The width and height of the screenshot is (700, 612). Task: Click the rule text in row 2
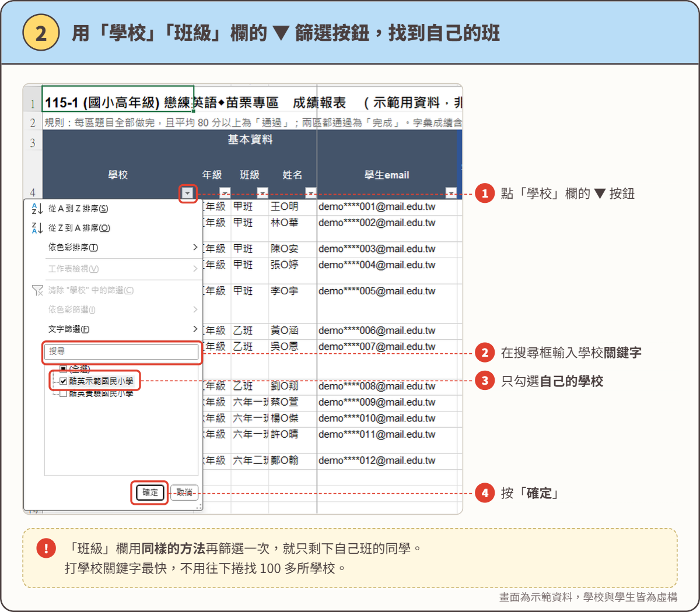[253, 123]
